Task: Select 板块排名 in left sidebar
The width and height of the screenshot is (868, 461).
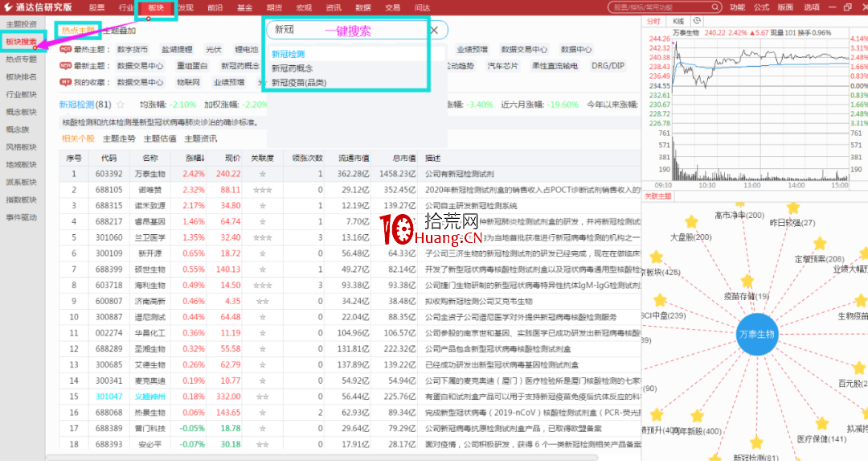Action: pyautogui.click(x=21, y=77)
